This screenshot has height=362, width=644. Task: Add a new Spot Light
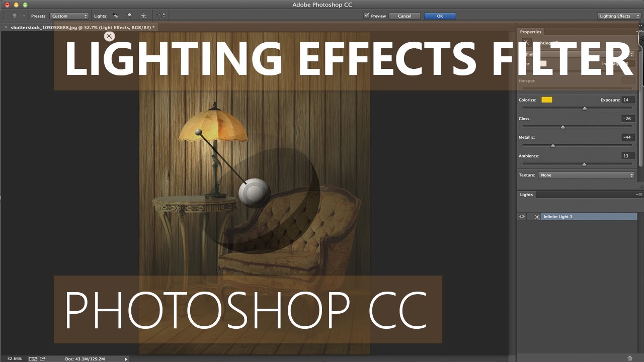(115, 16)
